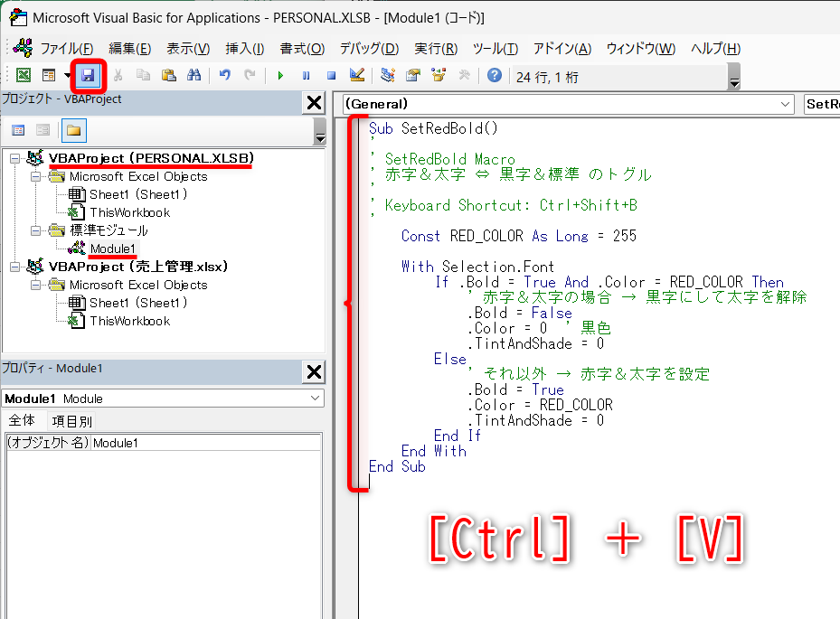The width and height of the screenshot is (840, 619).
Task: Click the Copy icon in toolbar
Action: click(x=143, y=75)
